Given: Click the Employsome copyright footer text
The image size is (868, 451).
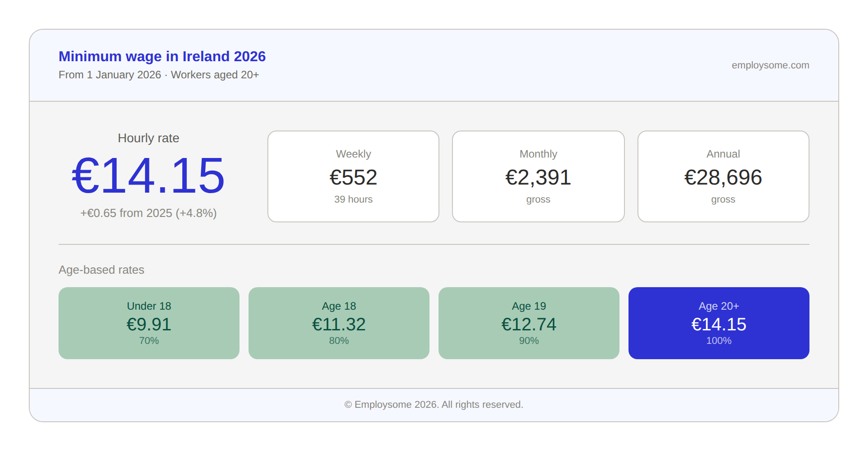Looking at the screenshot, I should (x=434, y=404).
